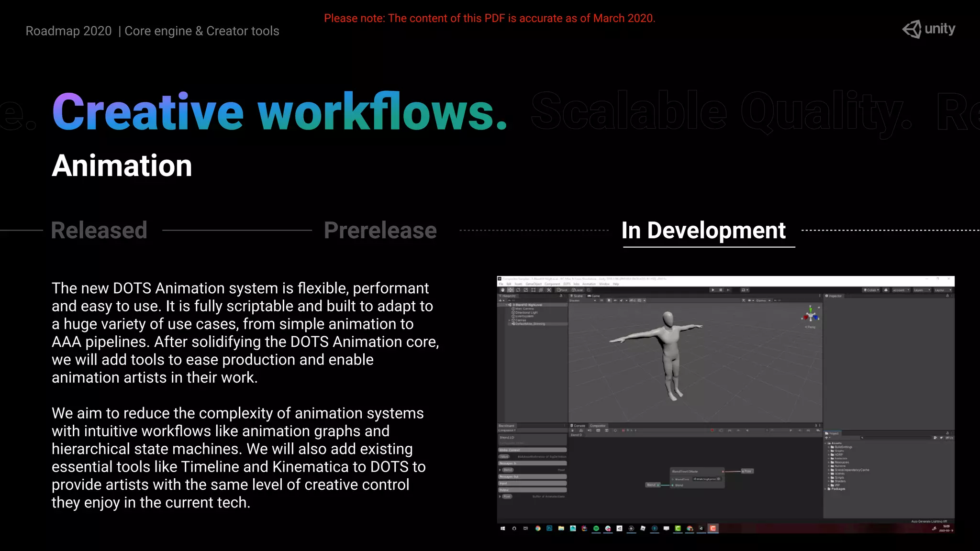Select the Inspector tab
The image size is (980, 551).
click(x=833, y=296)
